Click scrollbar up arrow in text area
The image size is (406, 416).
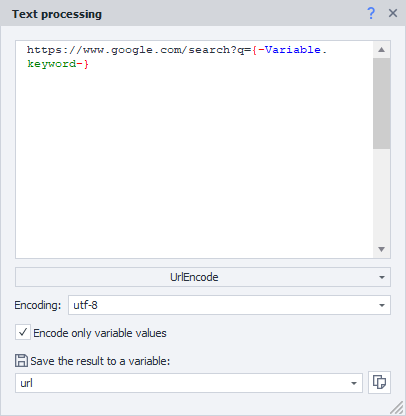tap(382, 50)
